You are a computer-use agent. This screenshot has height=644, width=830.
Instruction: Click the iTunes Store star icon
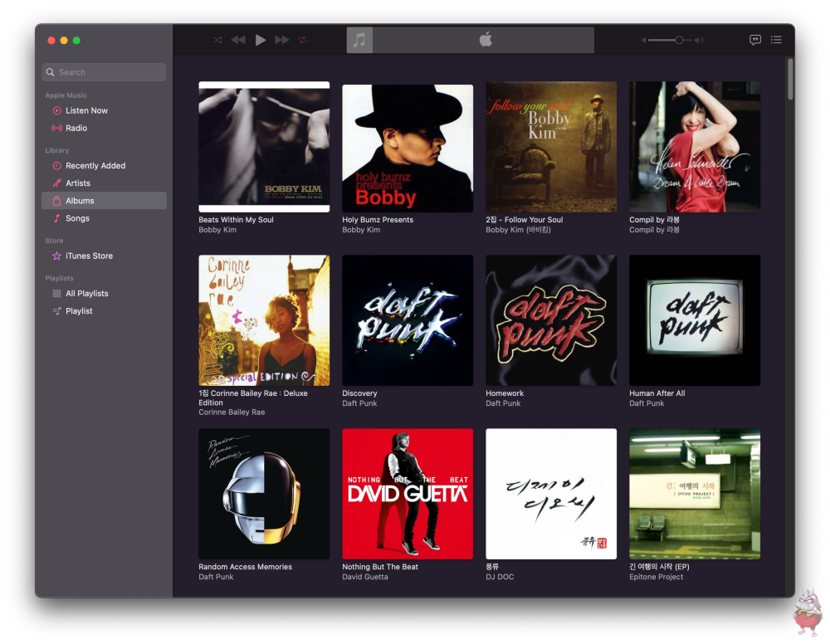[x=56, y=256]
